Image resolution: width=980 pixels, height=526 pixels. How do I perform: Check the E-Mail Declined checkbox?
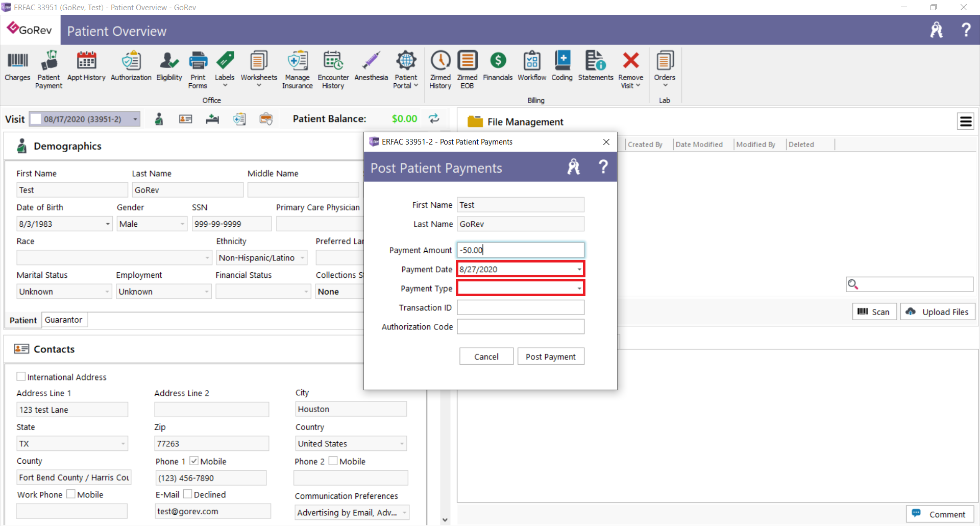coord(187,494)
